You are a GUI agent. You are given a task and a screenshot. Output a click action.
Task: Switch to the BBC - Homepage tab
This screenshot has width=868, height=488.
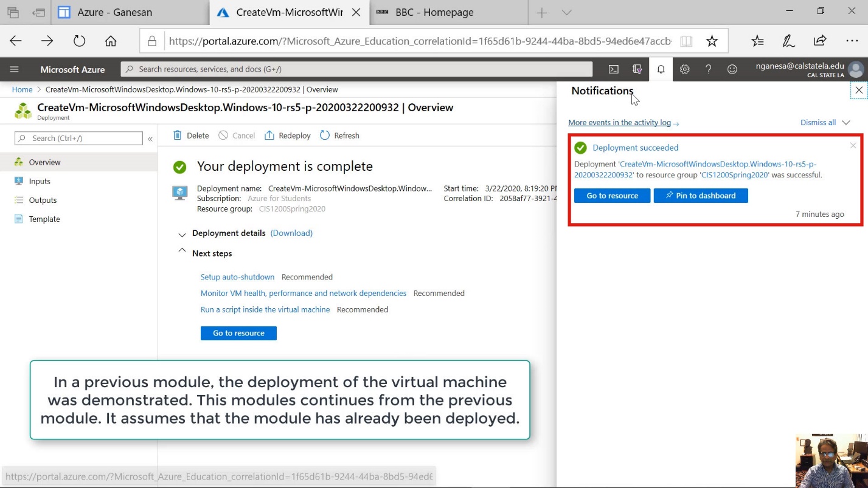tap(434, 12)
